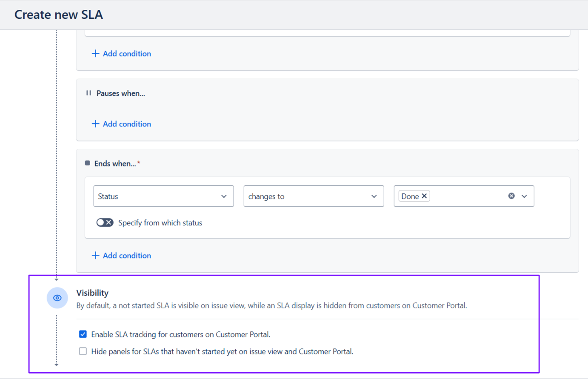Screen dimensions: 588x380
Task: Expand the Done status value dropdown chevron
Action: [524, 196]
